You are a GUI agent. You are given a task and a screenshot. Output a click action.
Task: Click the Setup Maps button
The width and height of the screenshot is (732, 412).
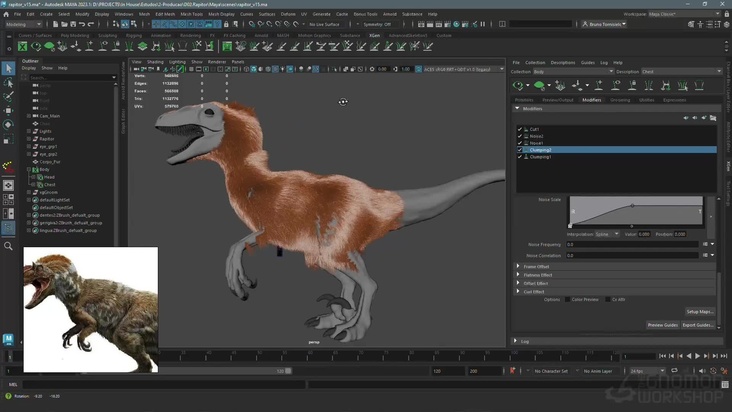coord(699,312)
